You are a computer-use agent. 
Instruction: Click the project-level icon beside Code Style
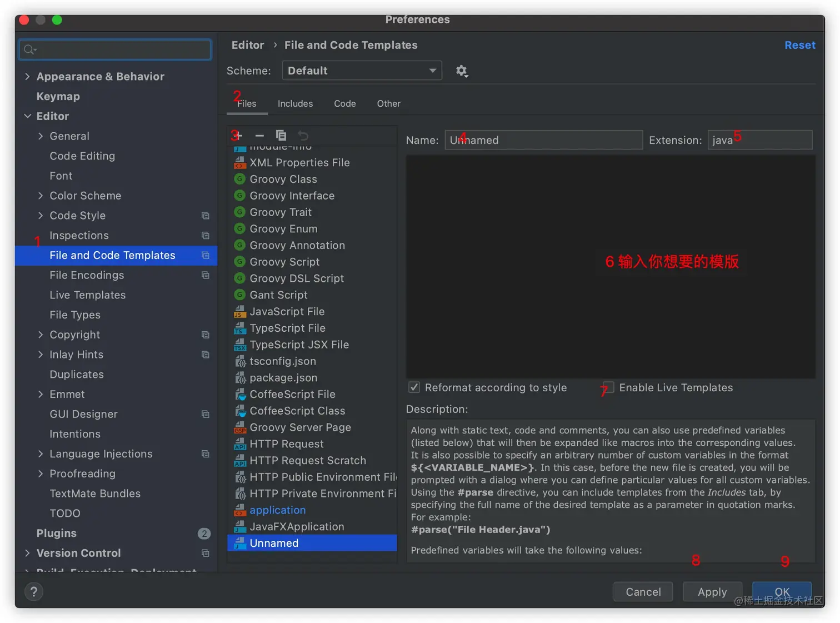(206, 216)
